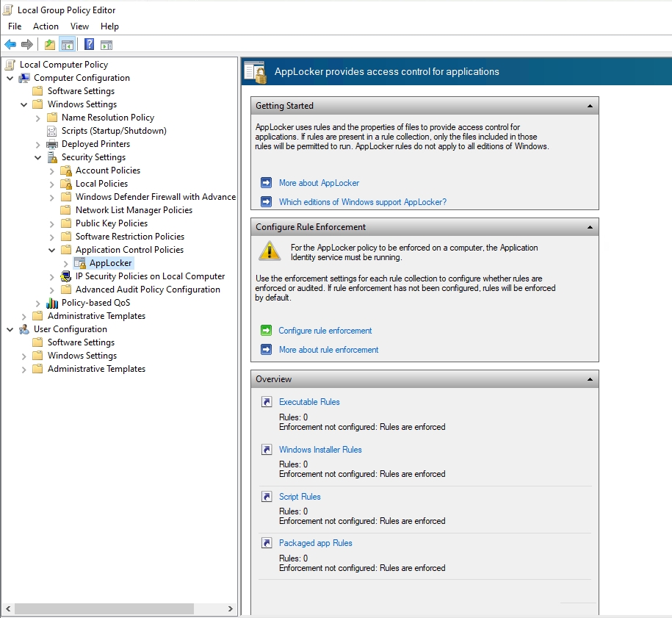672x618 pixels.
Task: Expand the AppLocker tree node chevron
Action: pos(66,263)
